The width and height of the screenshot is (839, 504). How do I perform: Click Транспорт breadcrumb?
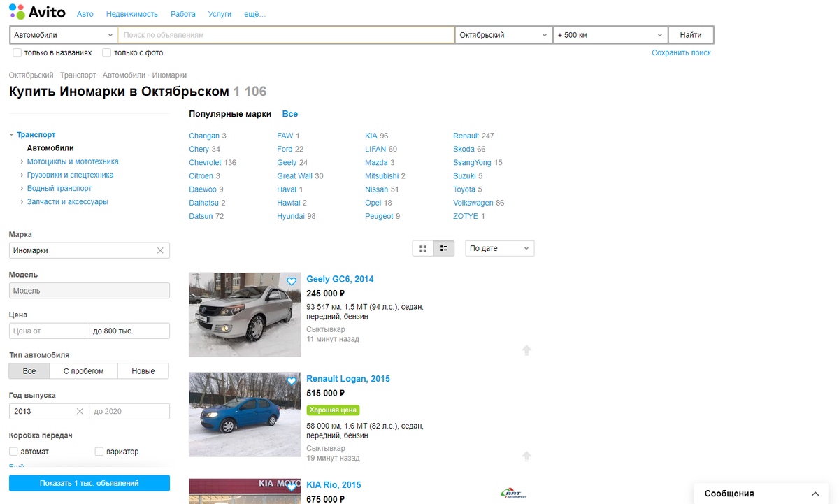pos(78,75)
